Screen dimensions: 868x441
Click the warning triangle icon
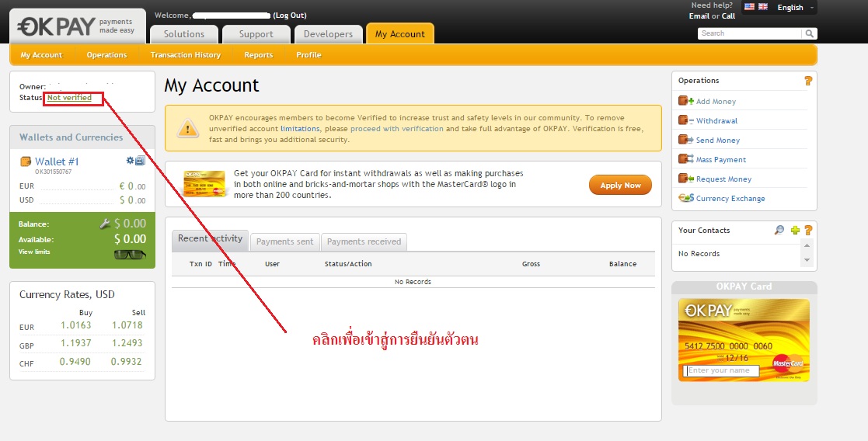[187, 129]
